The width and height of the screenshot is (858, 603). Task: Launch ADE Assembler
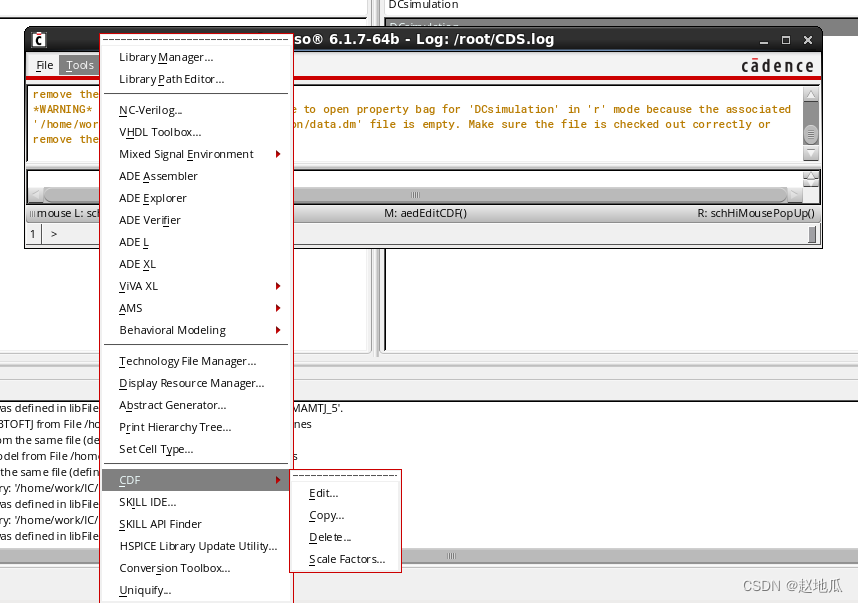[x=158, y=176]
